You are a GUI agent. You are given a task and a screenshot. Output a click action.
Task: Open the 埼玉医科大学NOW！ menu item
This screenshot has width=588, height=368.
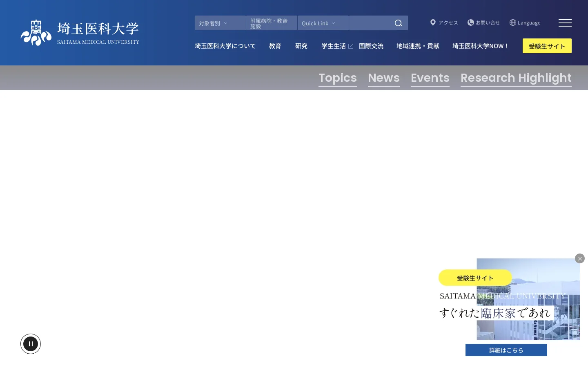click(481, 46)
